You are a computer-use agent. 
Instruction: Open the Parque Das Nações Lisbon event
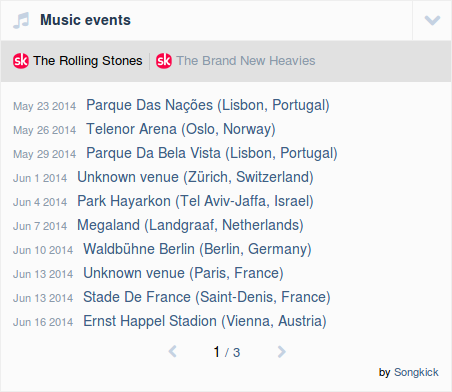pos(208,105)
